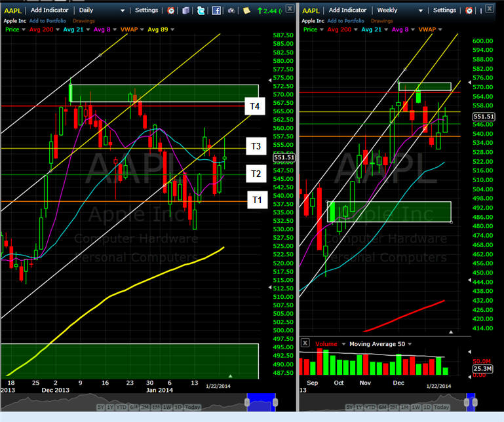This screenshot has height=422, width=504.
Task: Close the Volume indicator pane
Action: [305, 343]
